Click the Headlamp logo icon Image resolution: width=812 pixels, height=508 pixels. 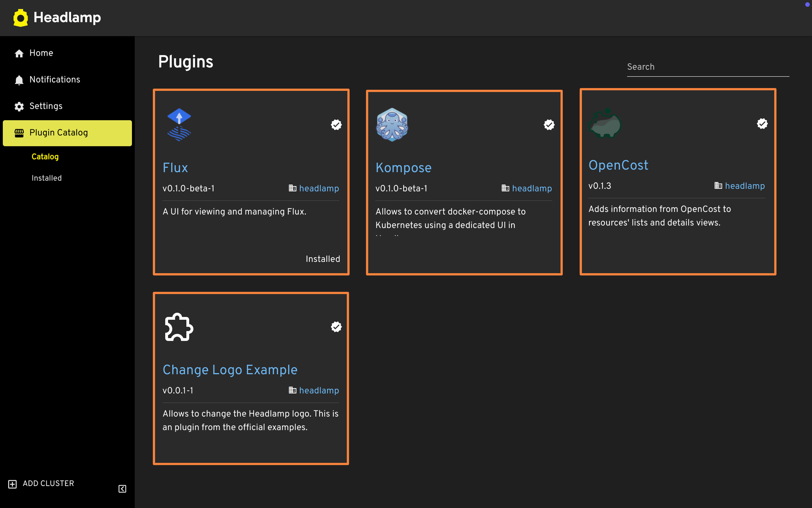click(20, 18)
